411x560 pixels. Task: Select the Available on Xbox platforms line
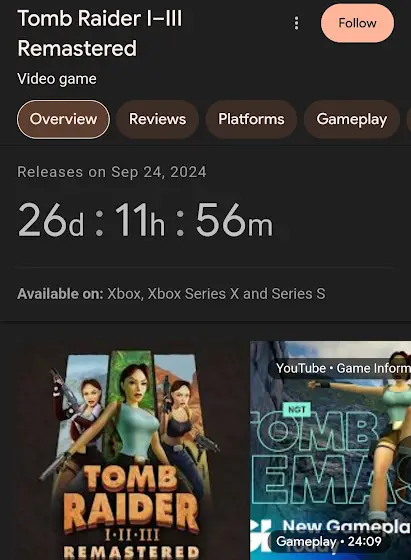click(171, 294)
